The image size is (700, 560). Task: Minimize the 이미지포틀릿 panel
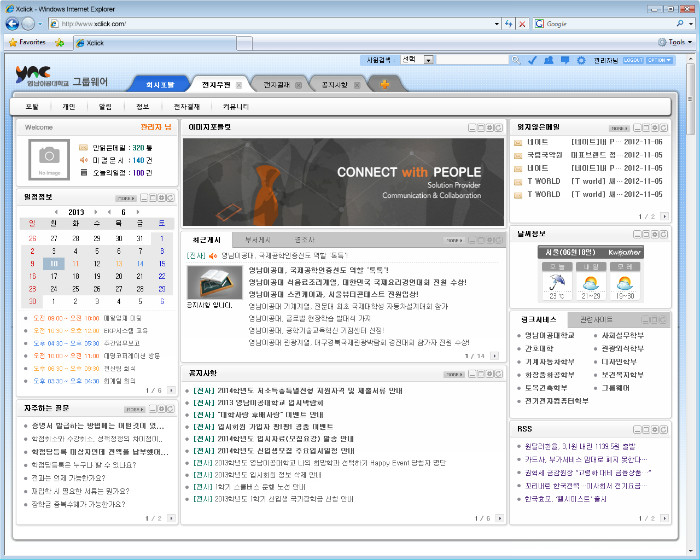click(472, 128)
